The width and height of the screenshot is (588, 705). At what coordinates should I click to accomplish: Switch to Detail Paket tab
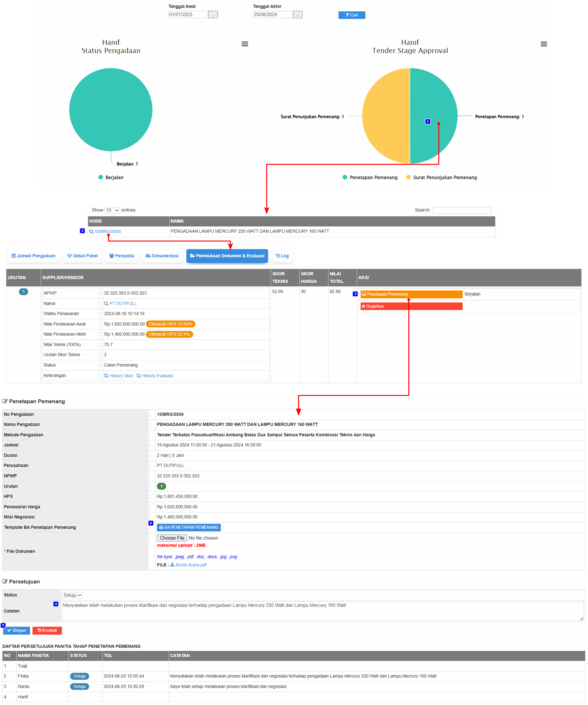click(x=83, y=256)
